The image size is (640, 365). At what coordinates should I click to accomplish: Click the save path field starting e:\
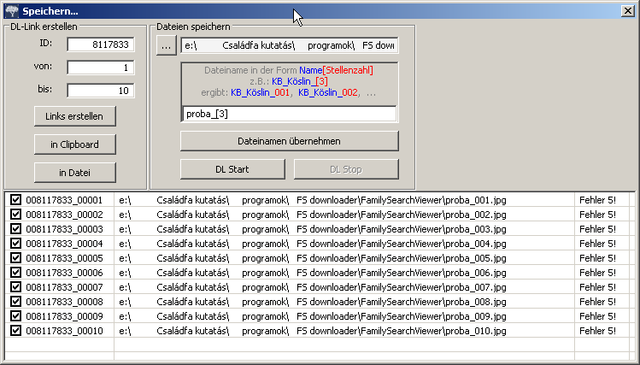tap(289, 45)
